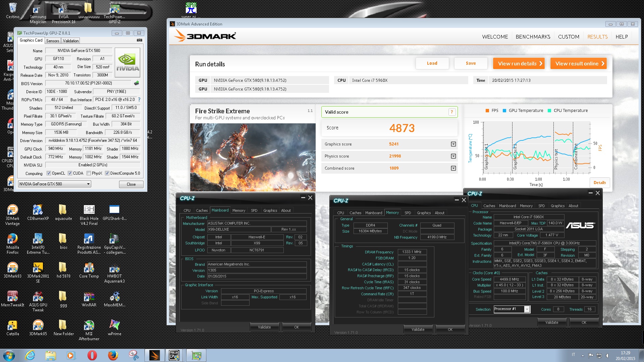Click the GPU Temperature blue legend swatch

(x=504, y=111)
